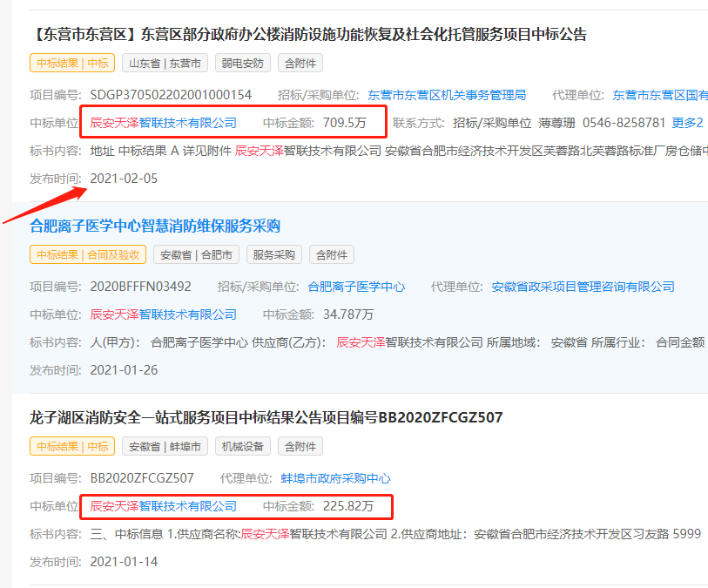Click publish date 2021-01-14
The width and height of the screenshot is (708, 588).
[124, 561]
